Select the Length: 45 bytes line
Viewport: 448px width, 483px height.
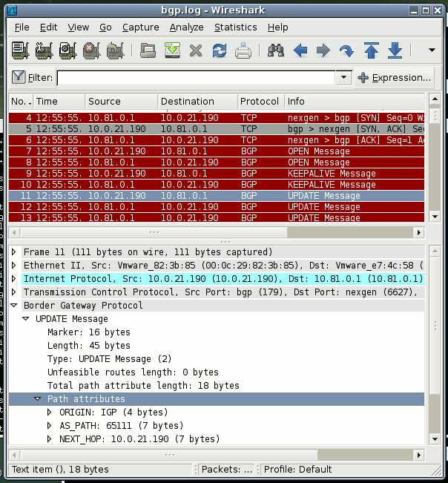pyautogui.click(x=89, y=345)
